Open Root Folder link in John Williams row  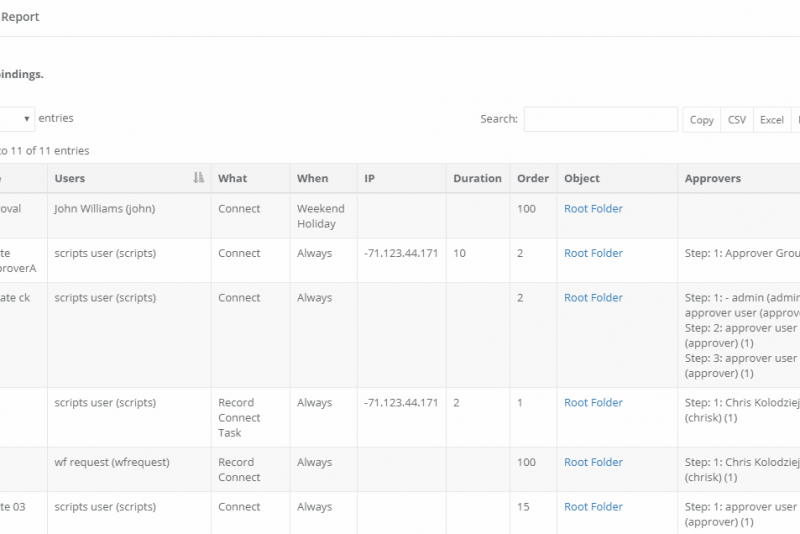pos(593,209)
